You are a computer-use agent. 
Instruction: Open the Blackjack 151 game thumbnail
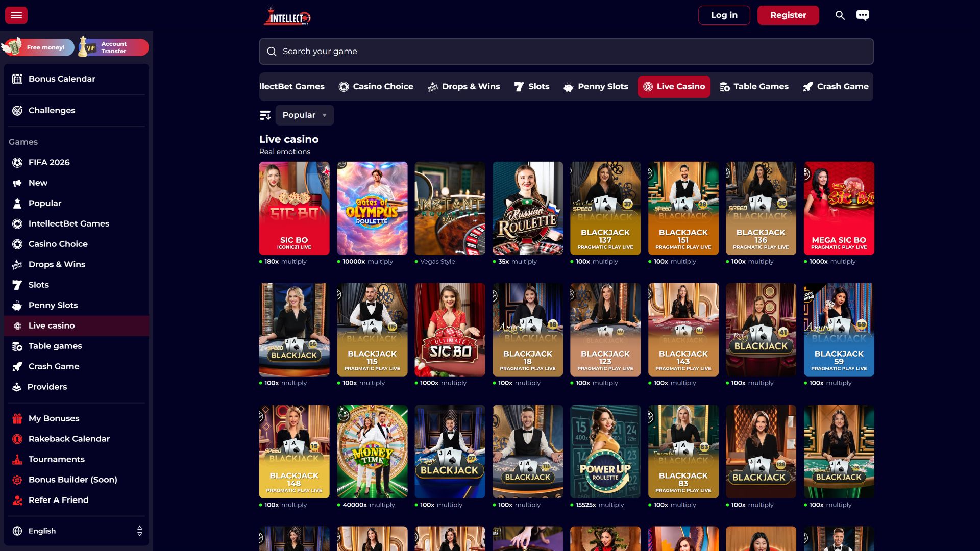click(x=683, y=208)
